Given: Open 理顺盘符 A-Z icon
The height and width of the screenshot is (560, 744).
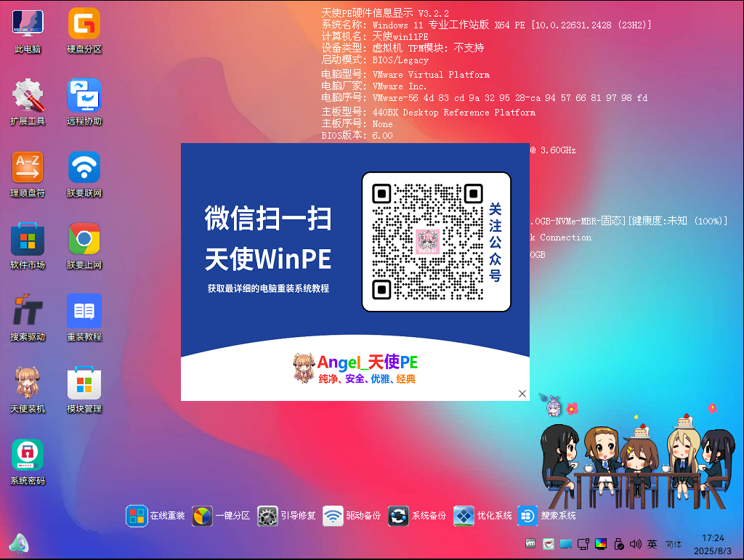Looking at the screenshot, I should [x=28, y=174].
